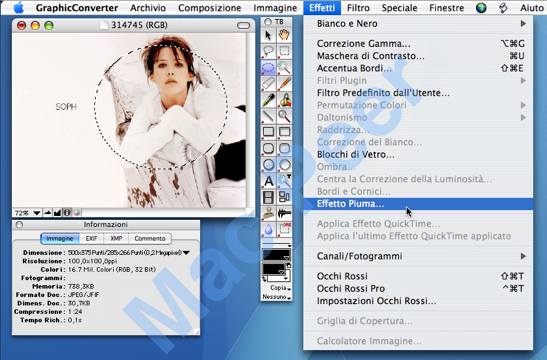Select the film frame split tool
The width and height of the screenshot is (547, 360).
click(x=268, y=197)
